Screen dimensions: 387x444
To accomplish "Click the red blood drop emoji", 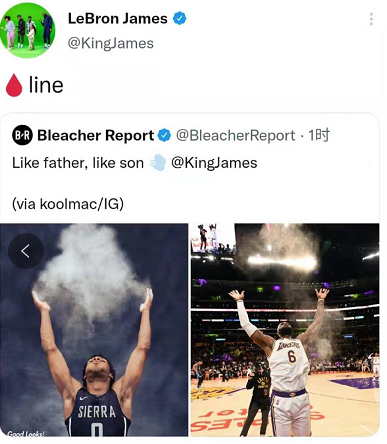I will (x=14, y=85).
